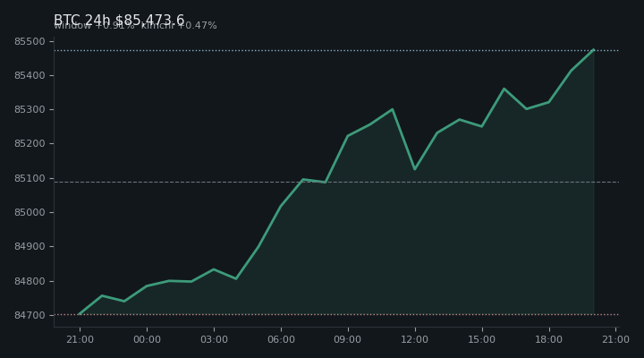Select the 85300 y-axis label
This screenshot has width=644, height=358.
pyautogui.click(x=30, y=110)
